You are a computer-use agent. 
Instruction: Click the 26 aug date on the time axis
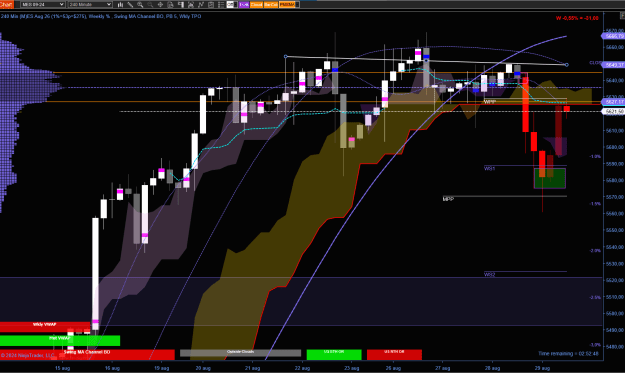point(393,368)
